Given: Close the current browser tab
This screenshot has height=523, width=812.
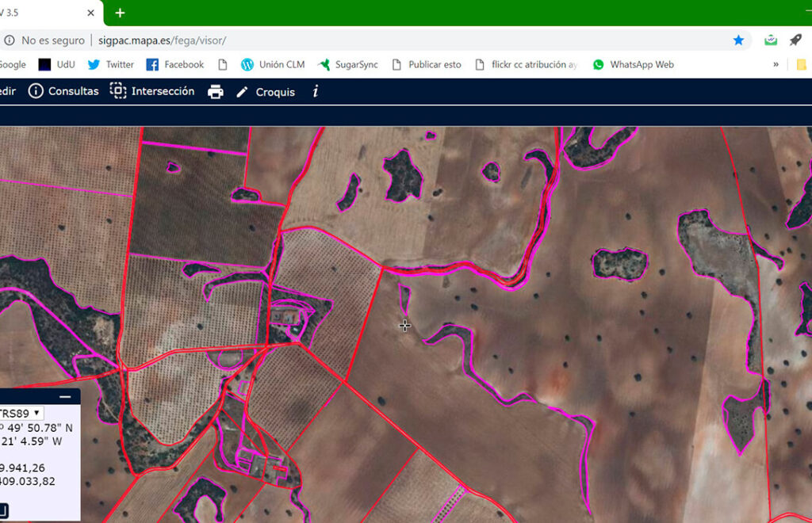Looking at the screenshot, I should coord(91,13).
